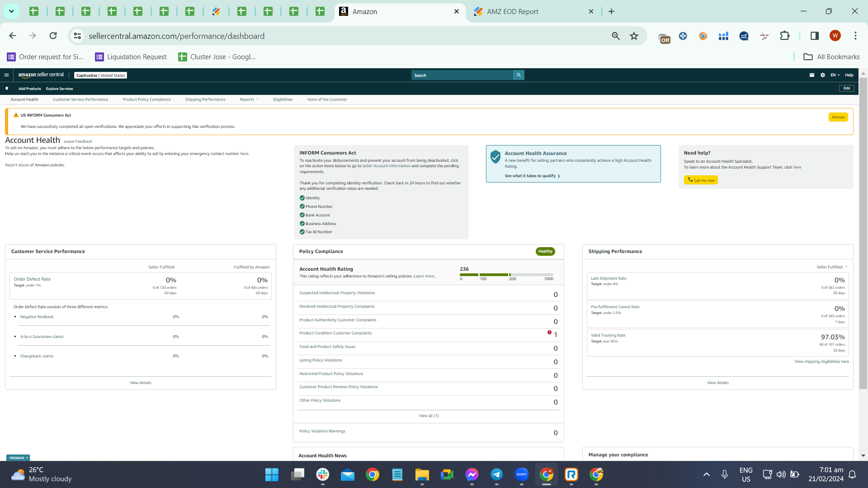
Task: Click the browser back arrow
Action: [12, 36]
